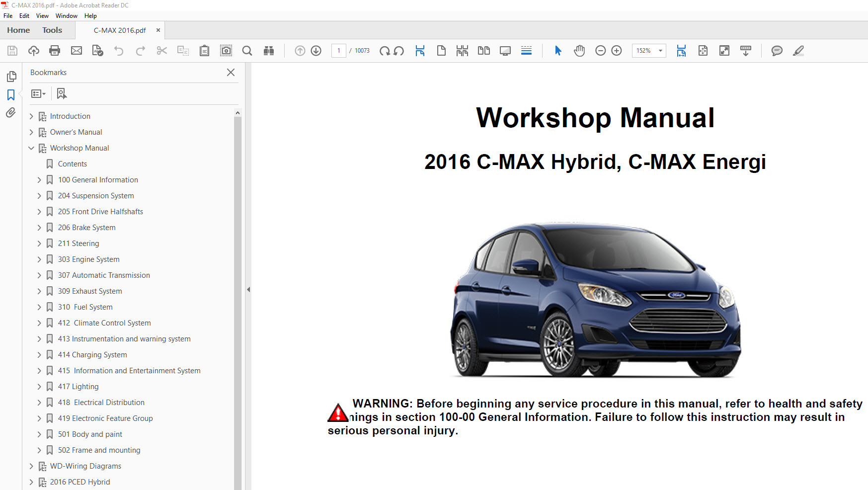Switch to the Tools tab
Image resolution: width=868 pixels, height=490 pixels.
(52, 30)
